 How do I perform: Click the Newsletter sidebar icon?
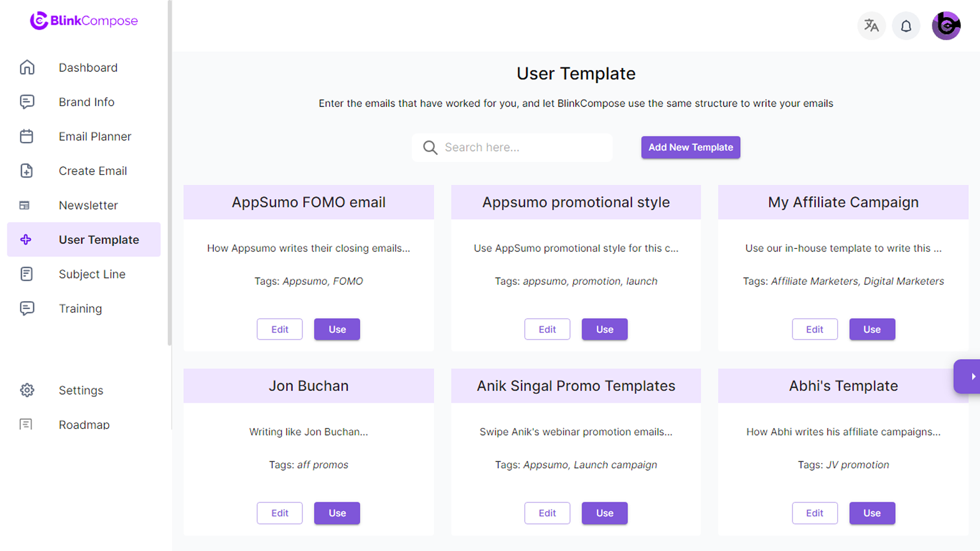pos(24,205)
